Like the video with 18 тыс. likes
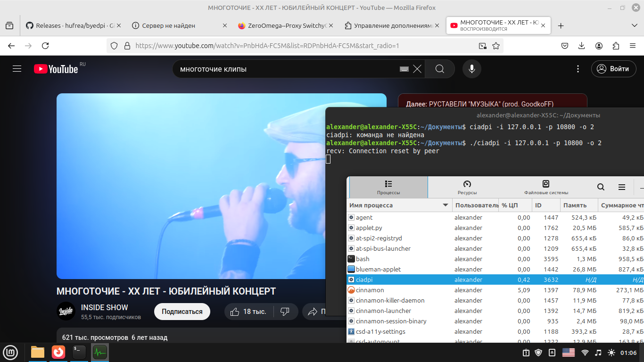Viewport: 644px width, 362px height. pos(248,312)
